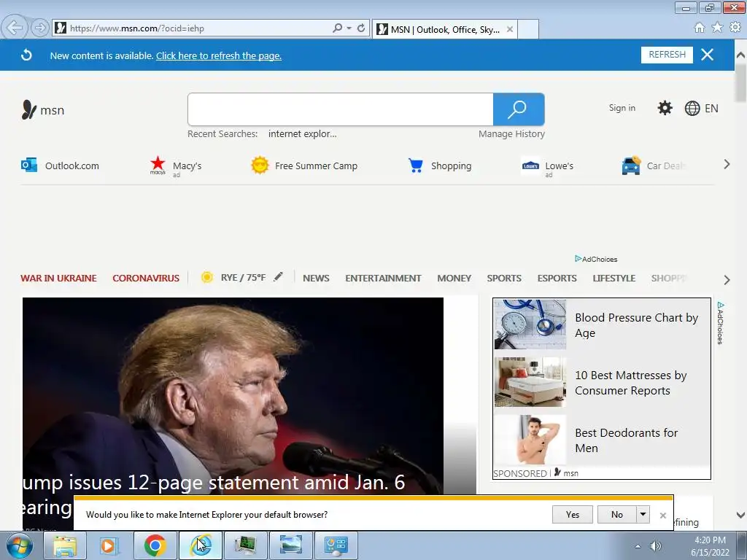The height and width of the screenshot is (560, 747).
Task: Click the REFRESH button
Action: point(667,55)
